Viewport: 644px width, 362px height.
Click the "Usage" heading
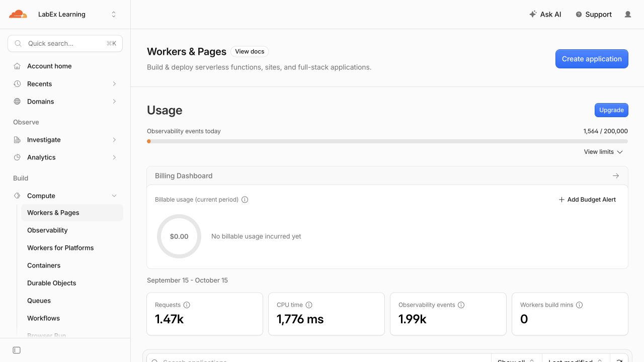click(165, 111)
